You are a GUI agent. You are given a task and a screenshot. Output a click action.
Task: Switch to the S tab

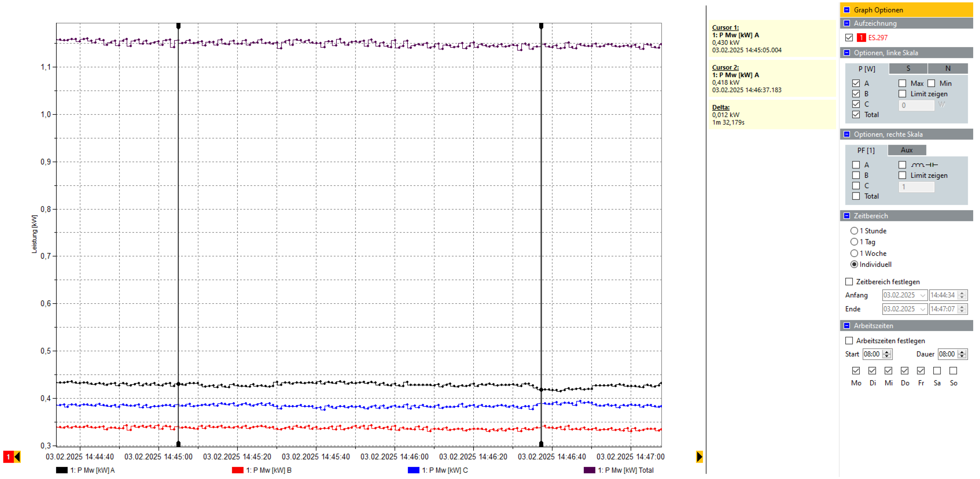[x=908, y=68]
